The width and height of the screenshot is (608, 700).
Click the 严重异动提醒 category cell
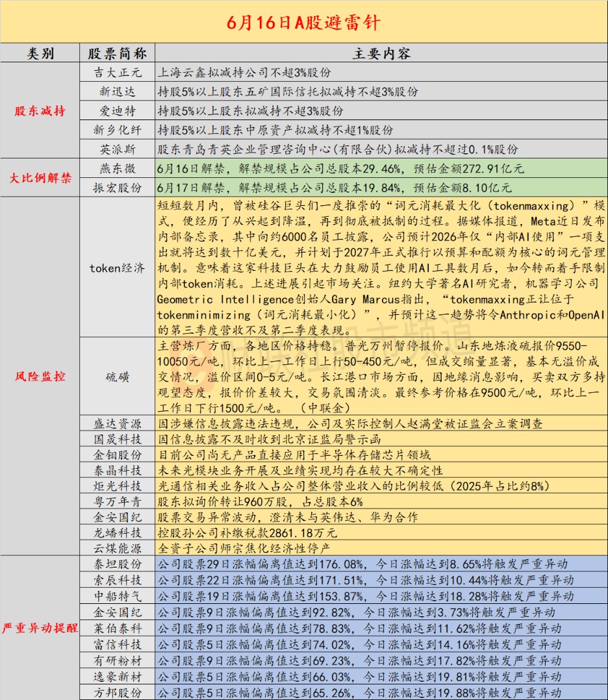tap(40, 628)
